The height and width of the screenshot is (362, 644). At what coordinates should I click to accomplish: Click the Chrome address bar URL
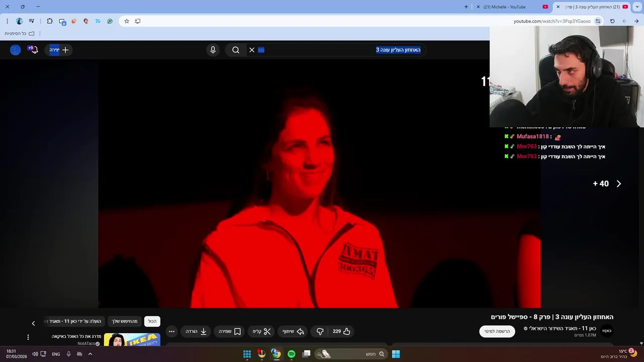pos(552,21)
